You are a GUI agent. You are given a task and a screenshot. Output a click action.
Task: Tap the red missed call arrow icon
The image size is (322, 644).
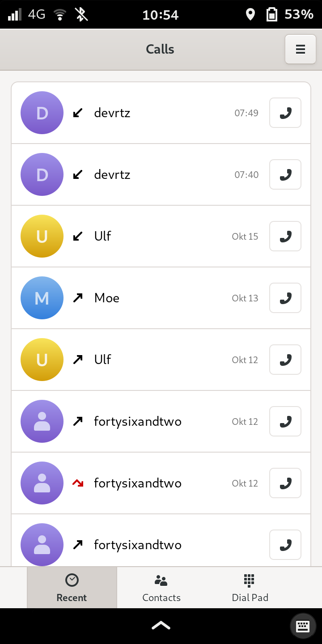coord(78,483)
